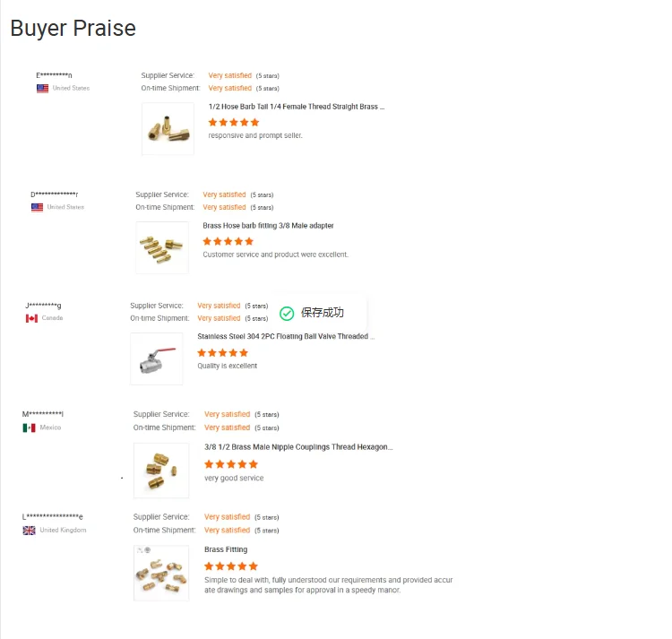Click the United States flag beside buyer D
This screenshot has width=672, height=639.
[37, 207]
